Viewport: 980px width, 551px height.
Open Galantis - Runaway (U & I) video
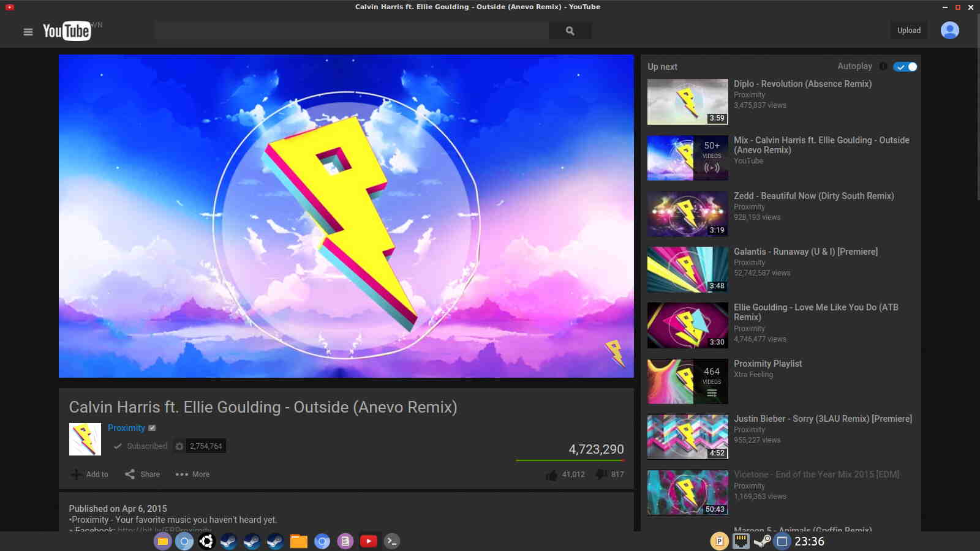point(805,252)
